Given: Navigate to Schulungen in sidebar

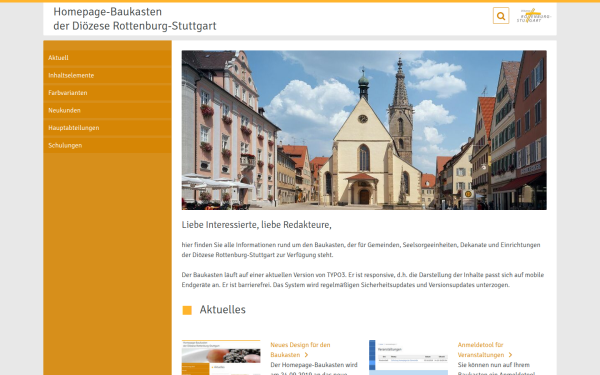Looking at the screenshot, I should tap(108, 145).
